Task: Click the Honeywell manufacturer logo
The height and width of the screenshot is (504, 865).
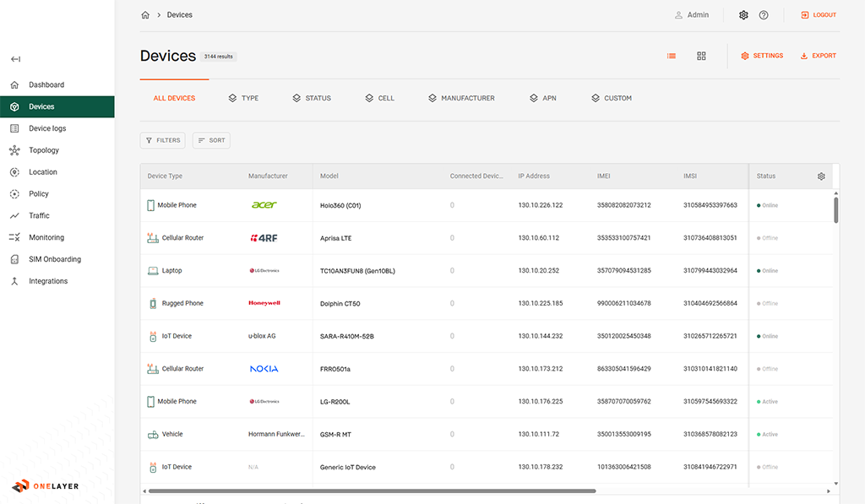Action: (x=264, y=303)
